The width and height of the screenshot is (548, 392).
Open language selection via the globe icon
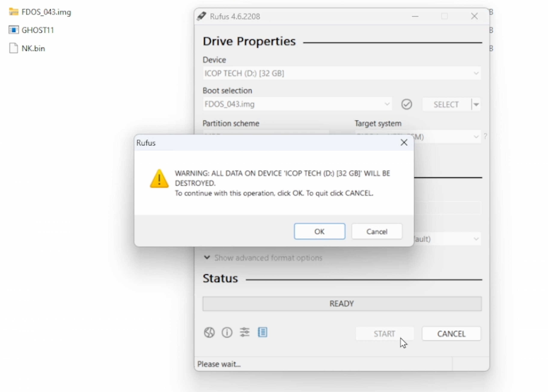[209, 332]
